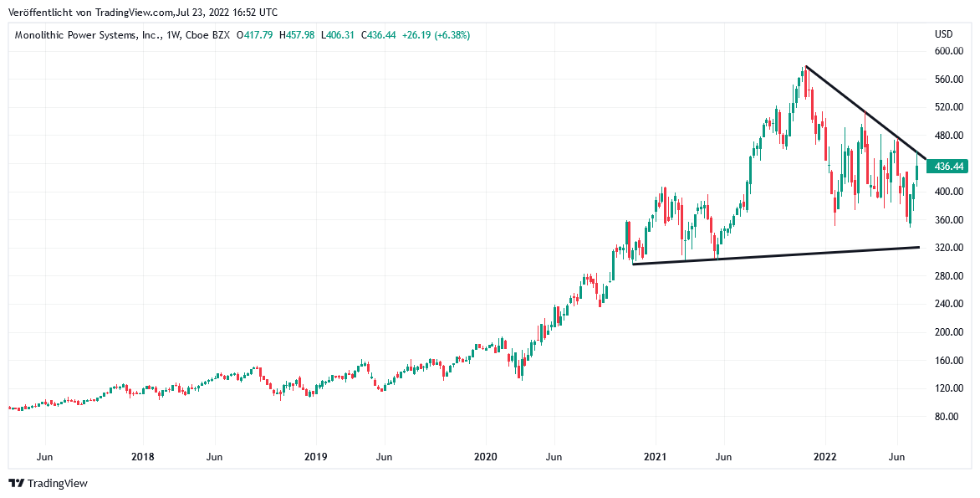
Task: Click the 480.00 price axis label
Action: (947, 135)
